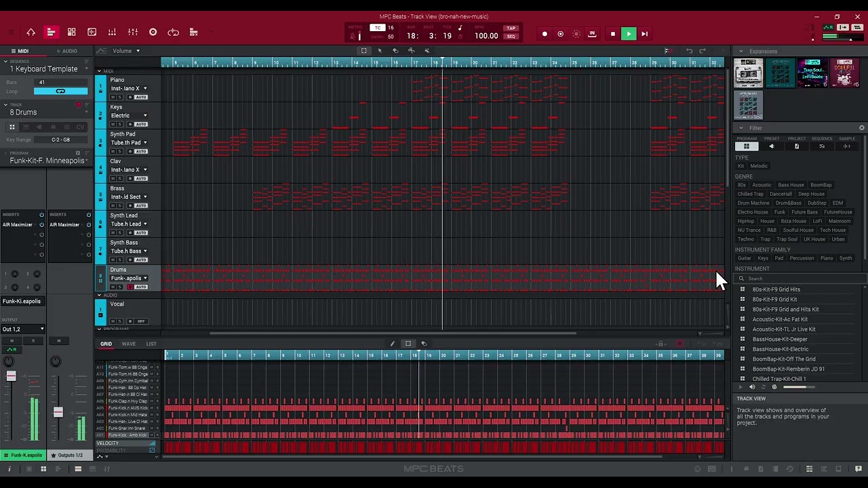Solo the Synth Pad track

tap(120, 151)
